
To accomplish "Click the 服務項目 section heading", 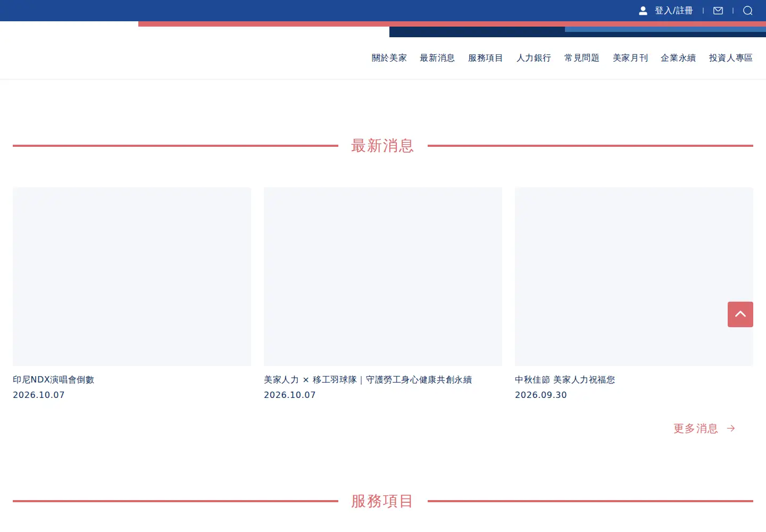I will 382,501.
